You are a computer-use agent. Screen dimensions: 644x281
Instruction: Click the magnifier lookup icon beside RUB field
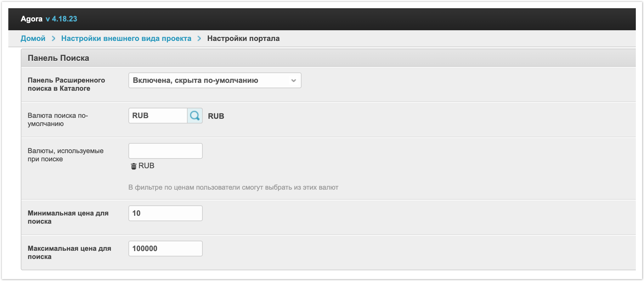click(195, 116)
